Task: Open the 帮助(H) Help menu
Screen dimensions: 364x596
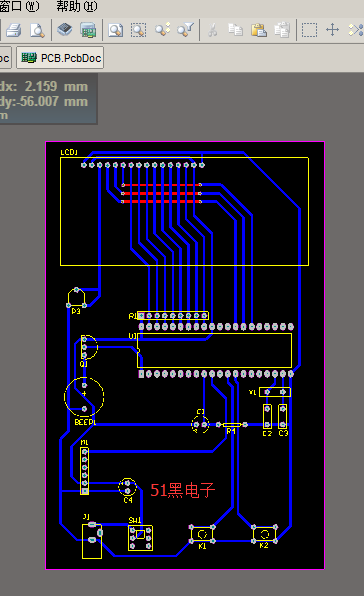Action: point(77,6)
